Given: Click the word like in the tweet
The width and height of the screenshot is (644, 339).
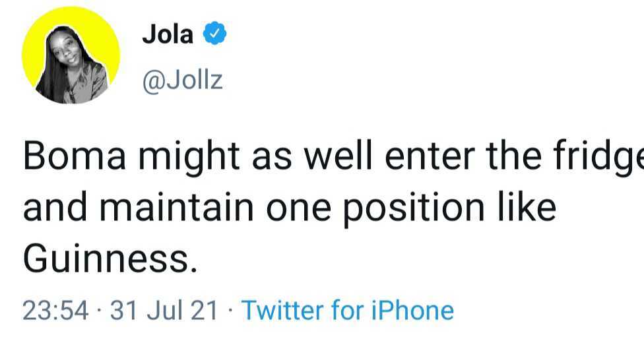Looking at the screenshot, I should click(528, 208).
